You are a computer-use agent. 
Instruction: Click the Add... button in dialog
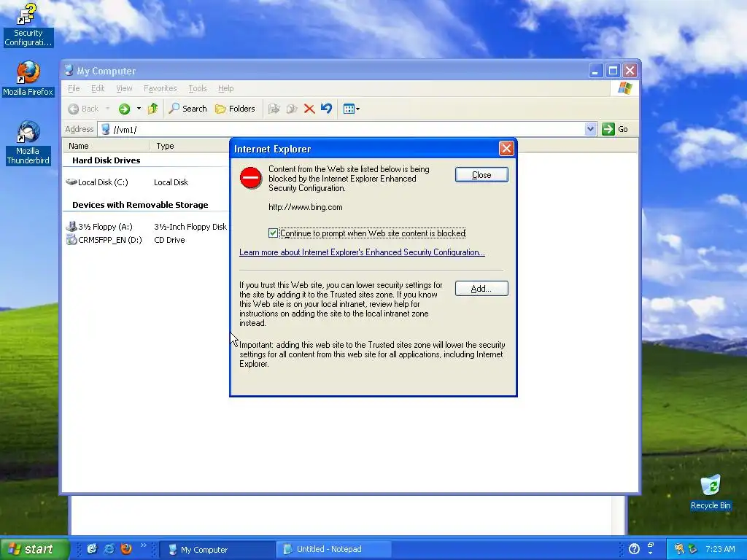(481, 289)
